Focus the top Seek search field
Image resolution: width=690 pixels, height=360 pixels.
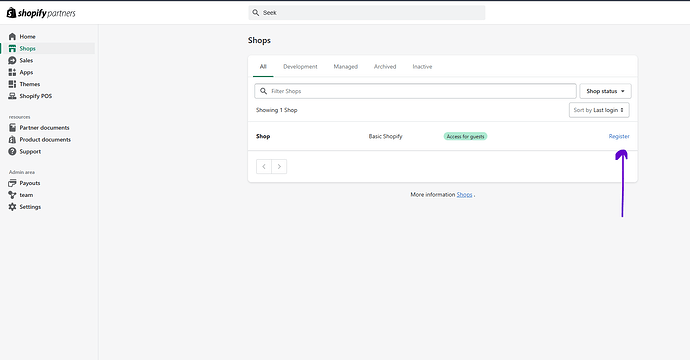pos(367,13)
